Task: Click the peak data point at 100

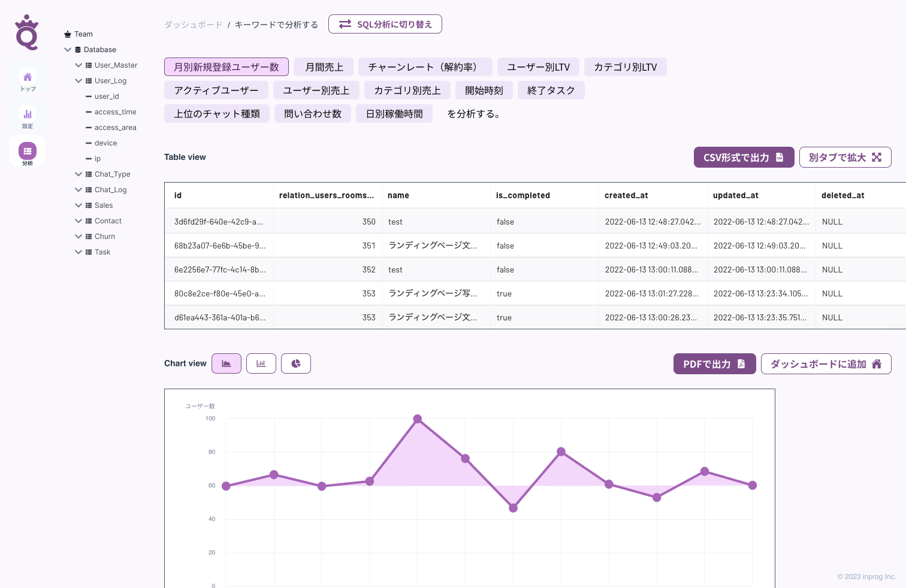Action: [x=418, y=419]
